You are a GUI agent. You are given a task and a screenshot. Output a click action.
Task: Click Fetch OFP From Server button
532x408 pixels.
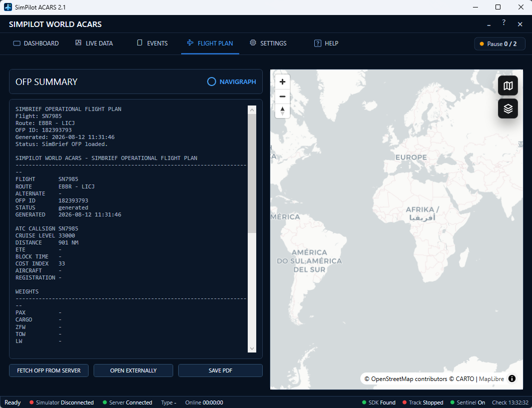49,370
